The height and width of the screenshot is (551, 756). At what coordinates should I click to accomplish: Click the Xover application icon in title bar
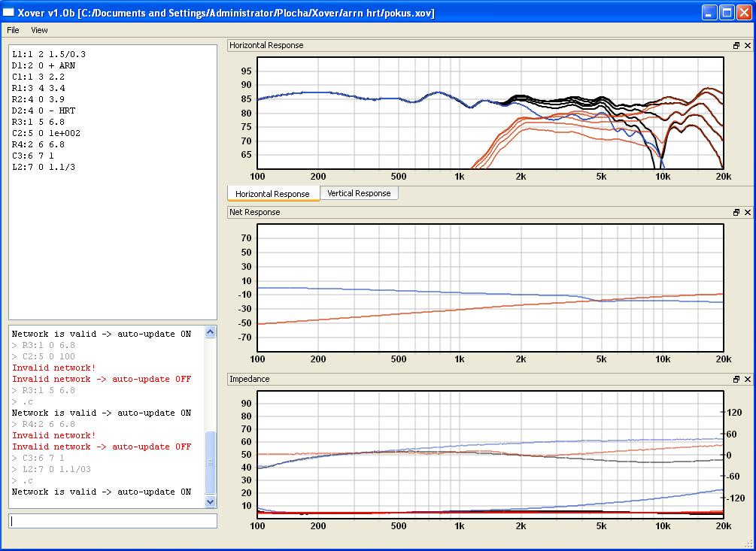pyautogui.click(x=9, y=13)
